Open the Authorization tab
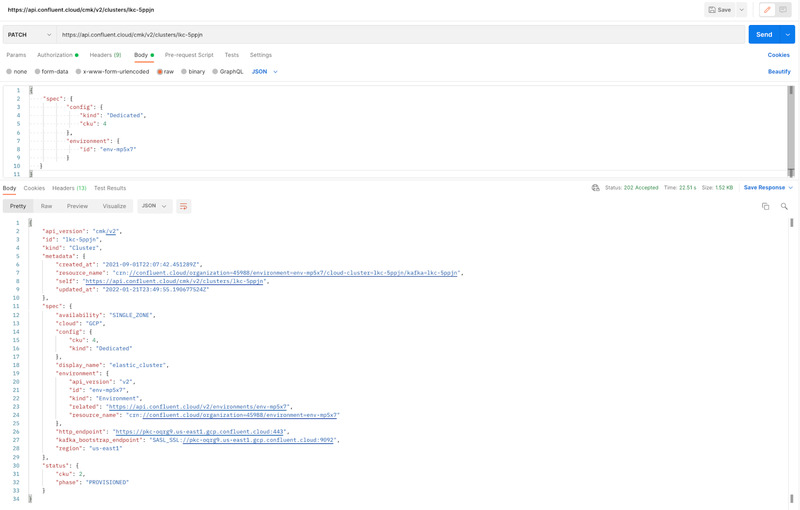 57,55
